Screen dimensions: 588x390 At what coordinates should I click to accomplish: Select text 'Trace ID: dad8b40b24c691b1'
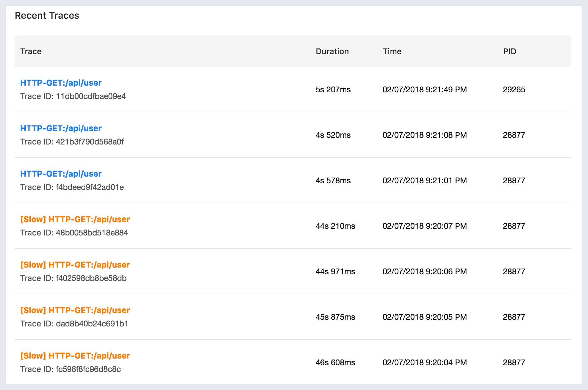74,324
